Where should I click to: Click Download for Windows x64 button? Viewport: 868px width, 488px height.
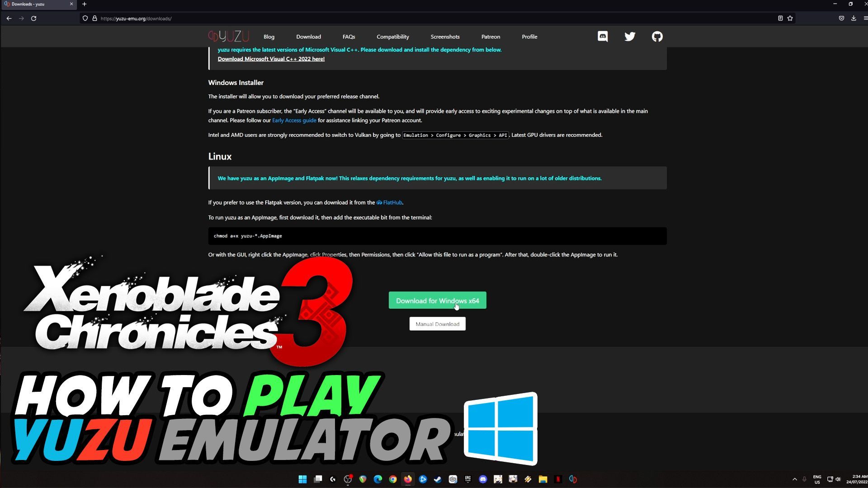coord(437,300)
